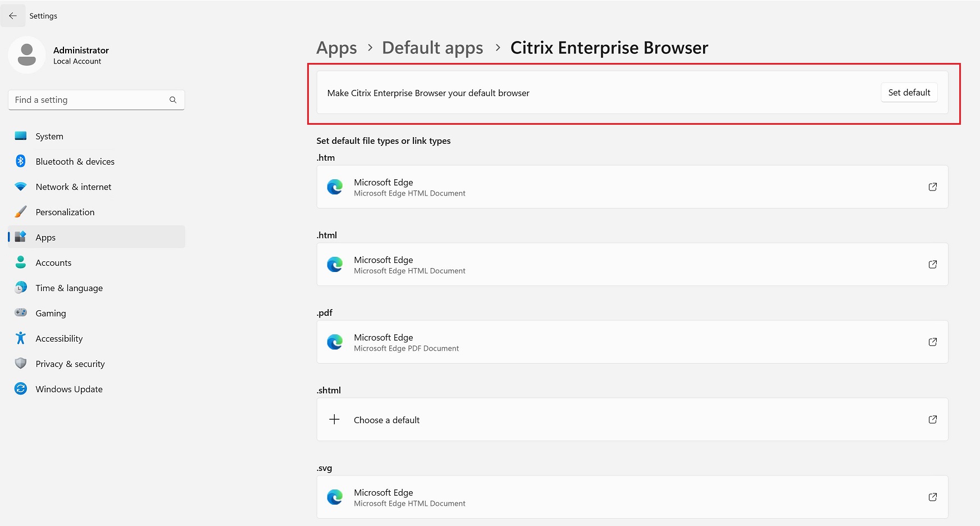Open System settings category
The width and height of the screenshot is (980, 526).
point(97,136)
